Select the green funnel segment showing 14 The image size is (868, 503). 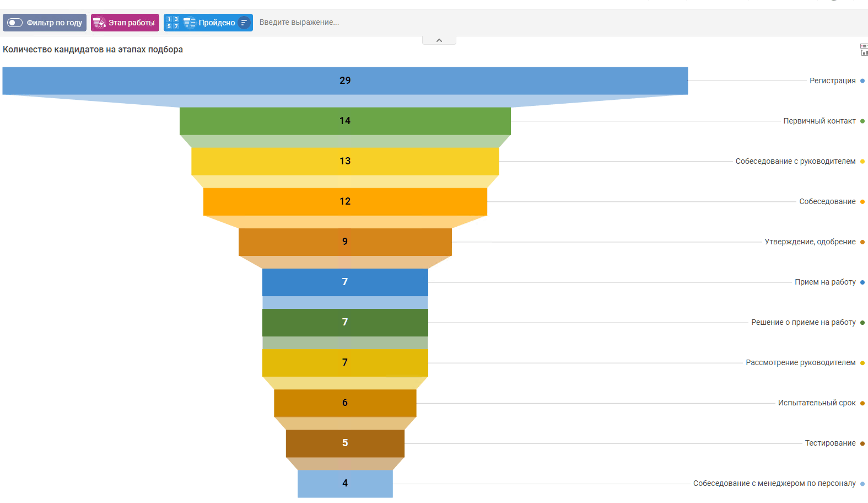tap(345, 121)
